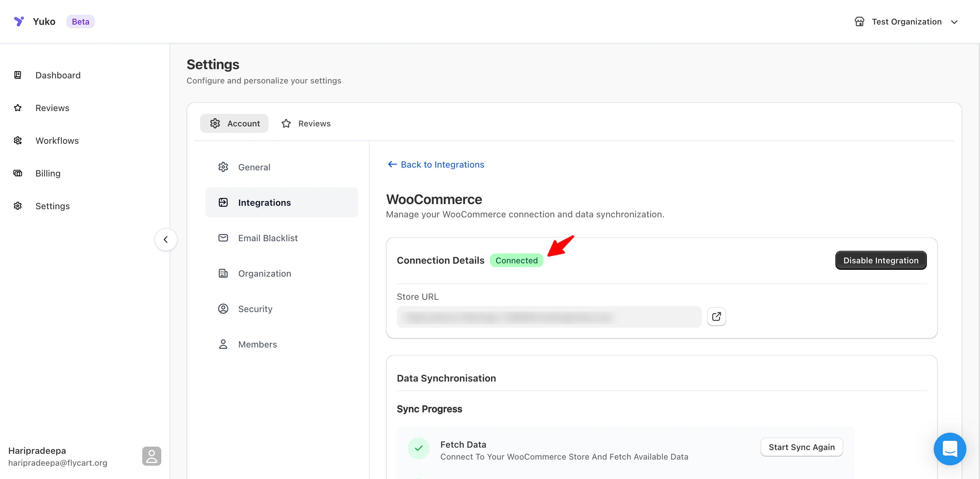This screenshot has height=479, width=980.
Task: Select the Account settings tab
Action: point(234,123)
